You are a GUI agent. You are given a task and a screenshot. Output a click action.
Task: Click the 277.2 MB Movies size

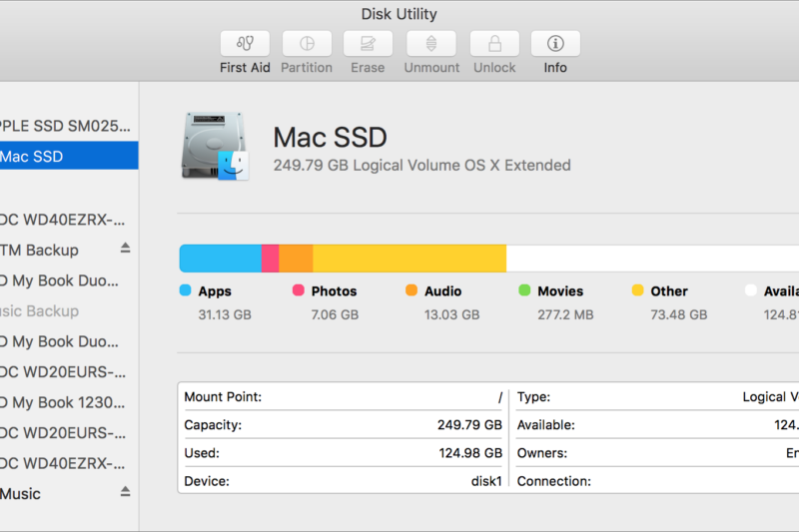tap(565, 314)
